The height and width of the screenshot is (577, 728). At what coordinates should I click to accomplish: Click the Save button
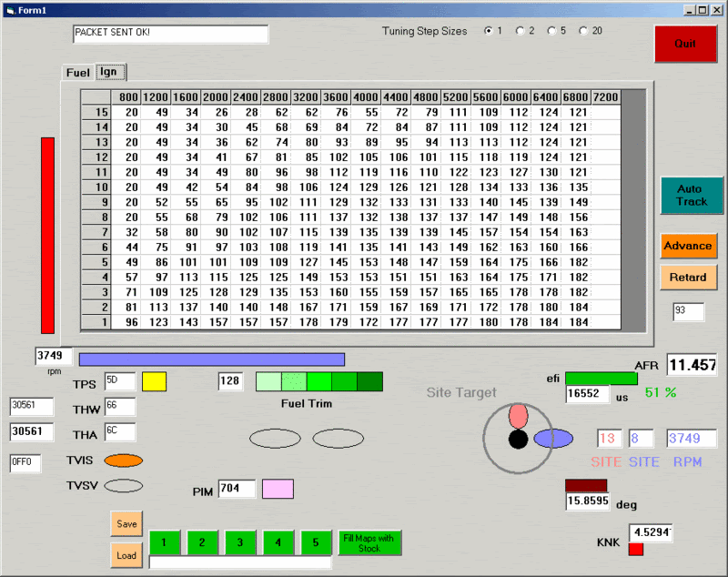pyautogui.click(x=126, y=523)
